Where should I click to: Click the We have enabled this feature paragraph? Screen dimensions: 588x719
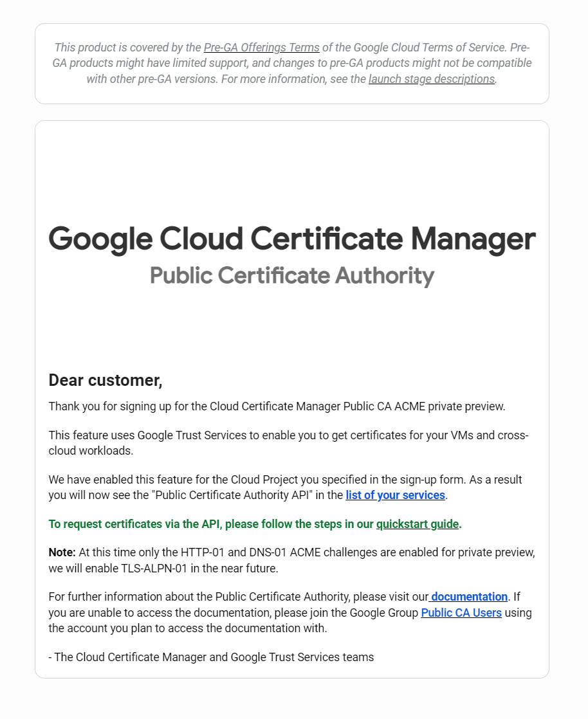pos(285,487)
